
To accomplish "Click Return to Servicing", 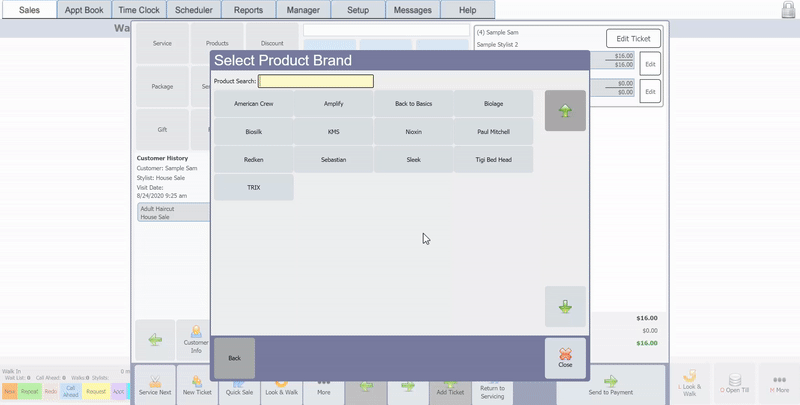I will coord(492,392).
